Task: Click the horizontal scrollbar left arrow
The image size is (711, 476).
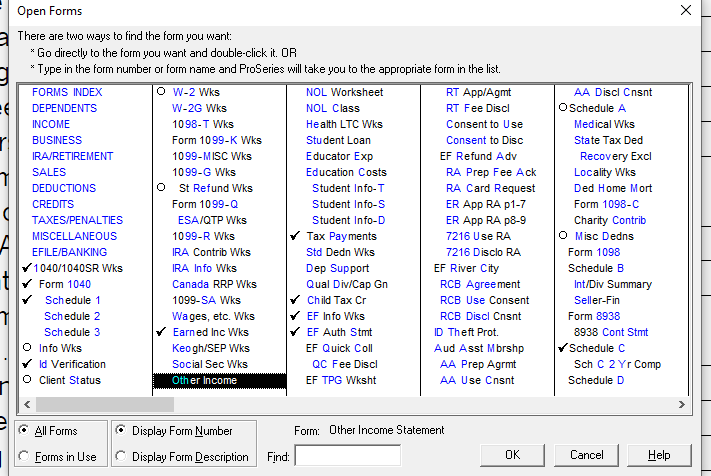Action: 27,404
